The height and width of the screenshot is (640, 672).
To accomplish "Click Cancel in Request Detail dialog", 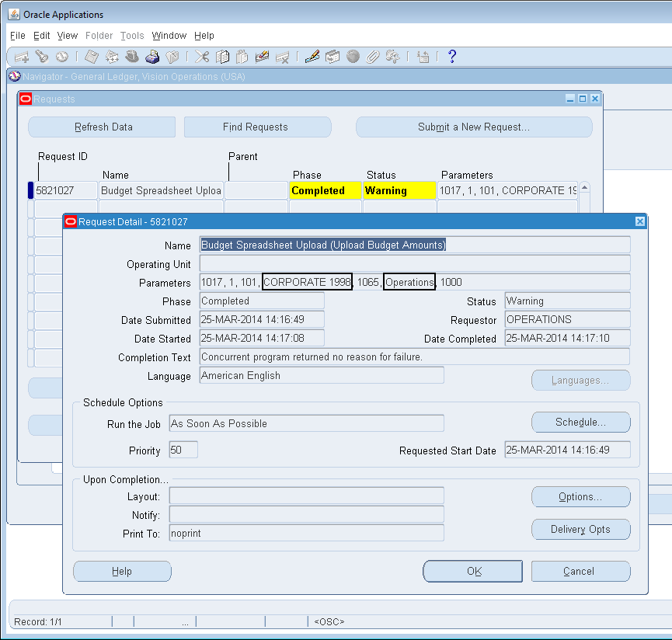I will pyautogui.click(x=580, y=571).
